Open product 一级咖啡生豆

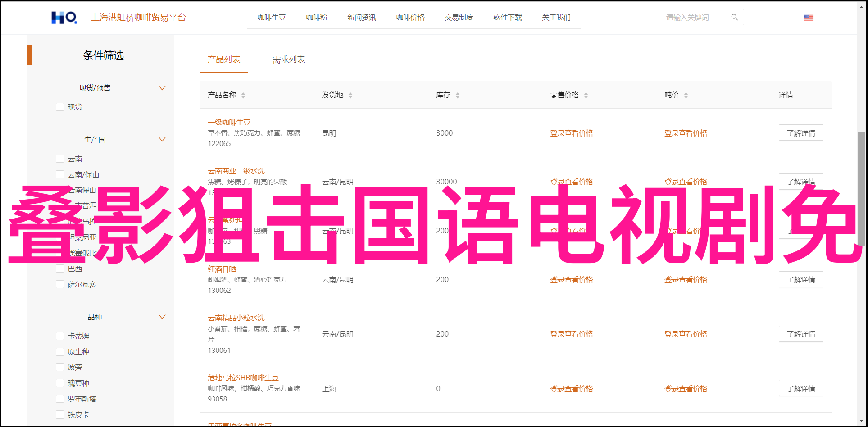(x=229, y=122)
